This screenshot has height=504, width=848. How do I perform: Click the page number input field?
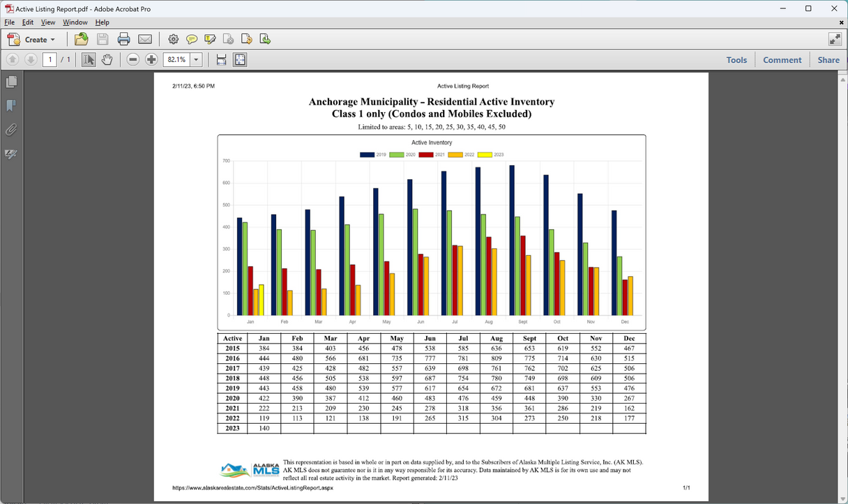pos(50,60)
